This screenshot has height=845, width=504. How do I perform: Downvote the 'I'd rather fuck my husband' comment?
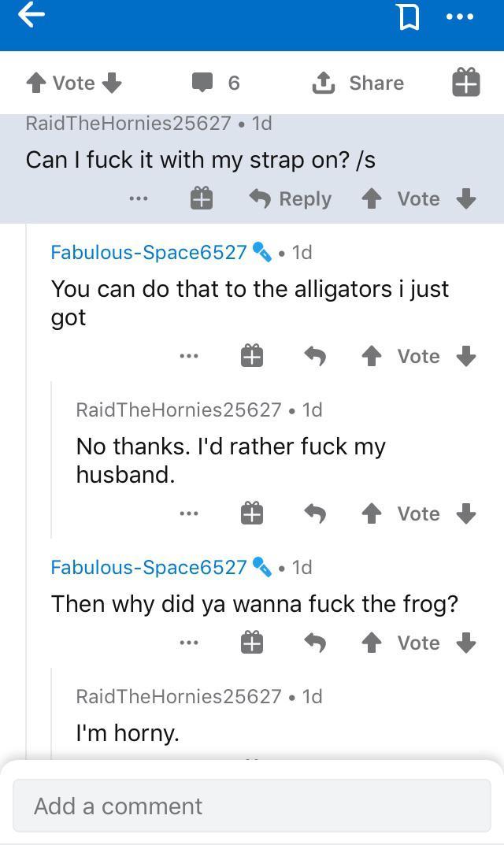tap(465, 513)
